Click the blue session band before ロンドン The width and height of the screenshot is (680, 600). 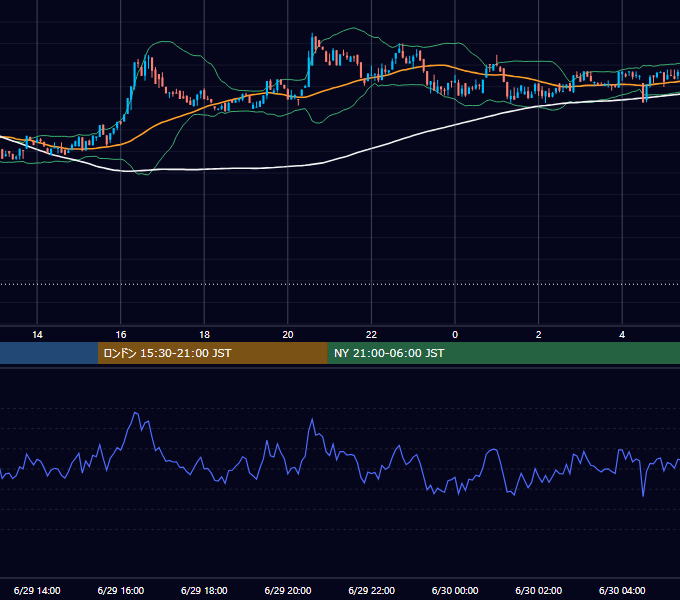tap(49, 353)
